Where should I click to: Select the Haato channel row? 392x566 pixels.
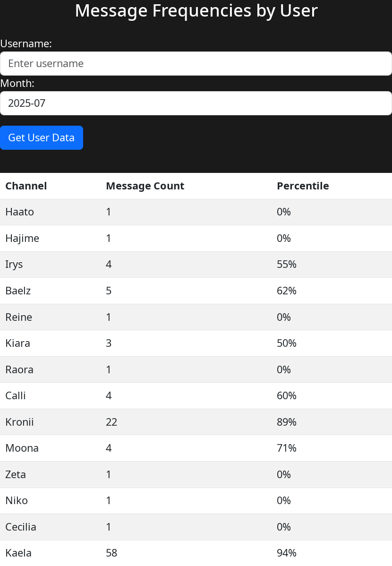[x=196, y=212]
